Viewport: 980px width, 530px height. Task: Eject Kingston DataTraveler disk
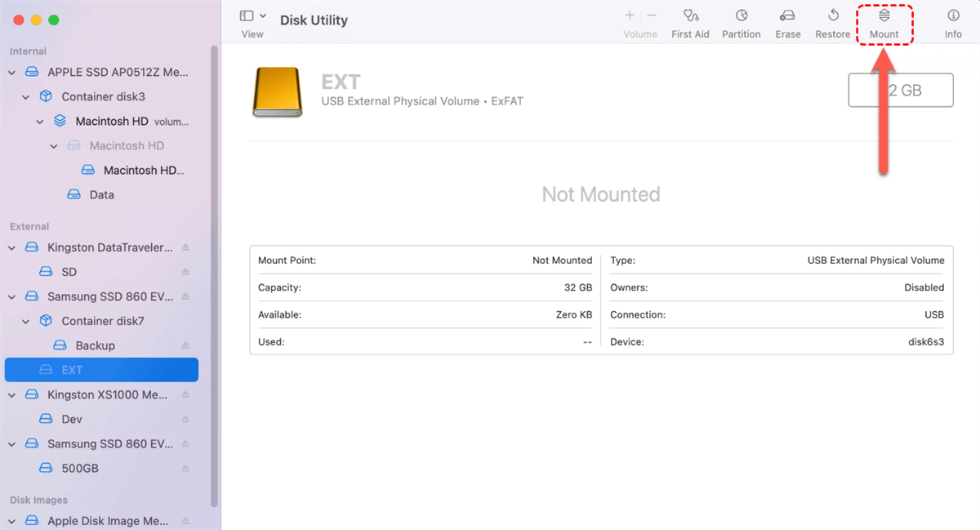pos(185,247)
